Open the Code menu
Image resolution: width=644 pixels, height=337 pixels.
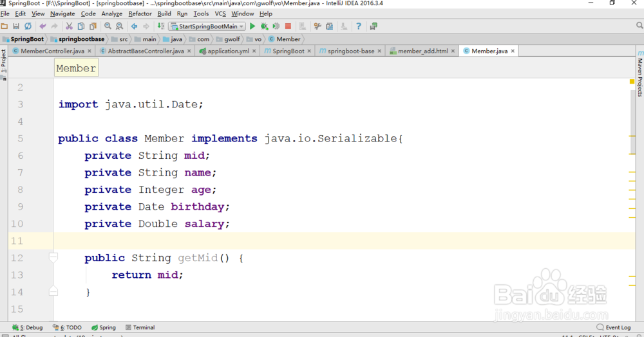coord(88,14)
